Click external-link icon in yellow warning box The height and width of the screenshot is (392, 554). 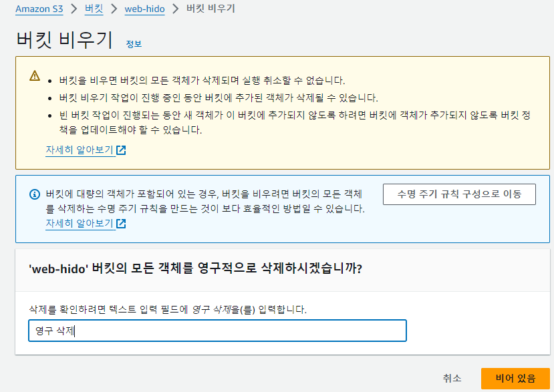pyautogui.click(x=121, y=150)
